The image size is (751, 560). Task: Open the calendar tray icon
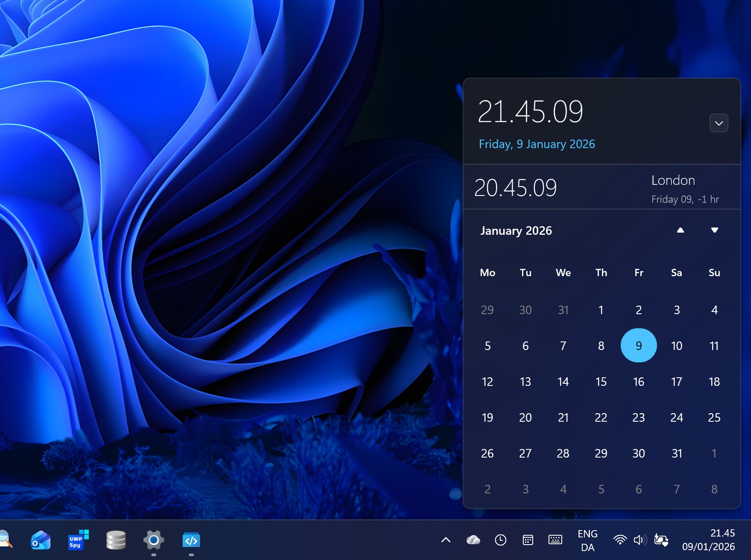tap(528, 540)
